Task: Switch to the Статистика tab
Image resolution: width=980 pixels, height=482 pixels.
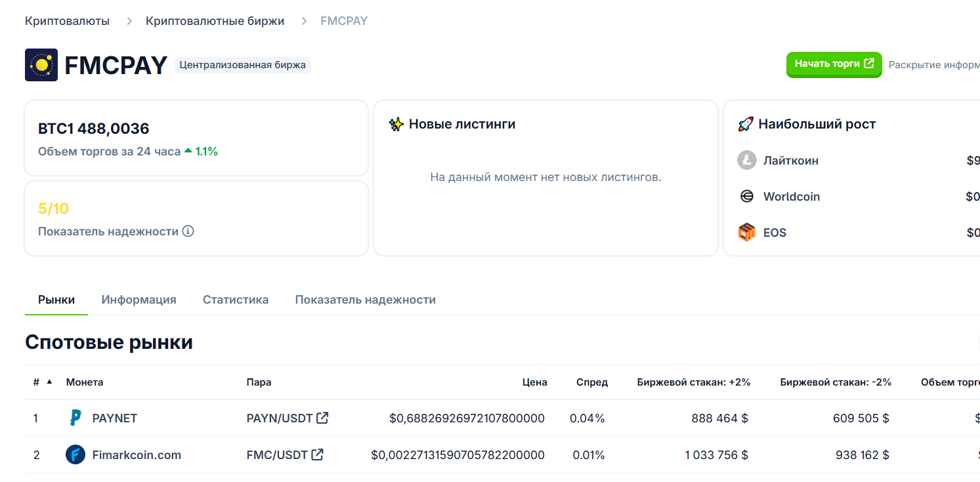Action: [x=236, y=300]
